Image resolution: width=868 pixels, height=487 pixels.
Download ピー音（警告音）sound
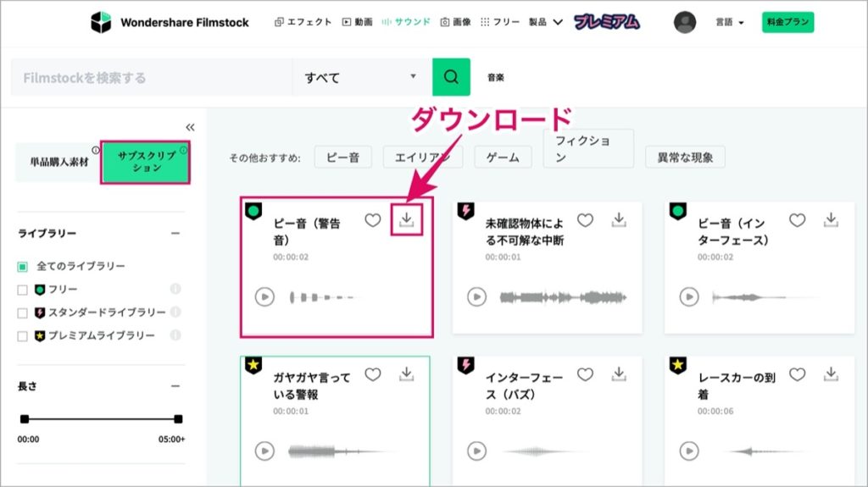pos(406,219)
